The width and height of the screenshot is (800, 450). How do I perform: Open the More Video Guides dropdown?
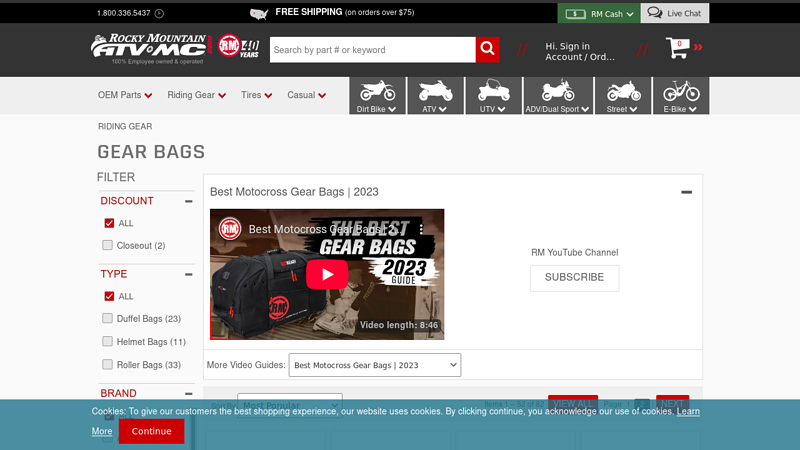click(375, 365)
